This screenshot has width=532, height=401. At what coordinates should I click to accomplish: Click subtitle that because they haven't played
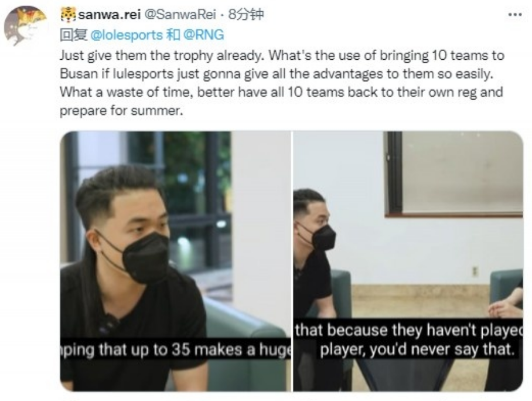pyautogui.click(x=408, y=331)
